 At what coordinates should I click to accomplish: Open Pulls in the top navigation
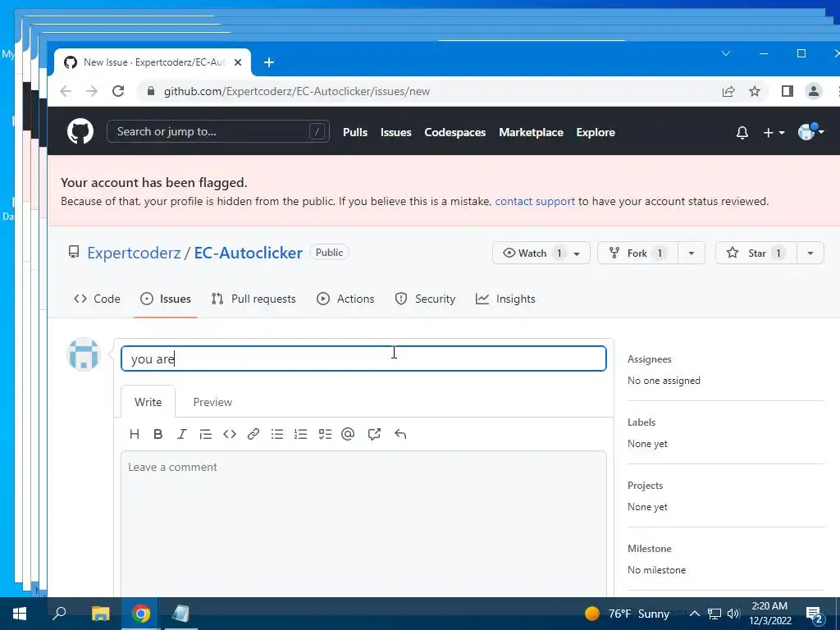355,132
